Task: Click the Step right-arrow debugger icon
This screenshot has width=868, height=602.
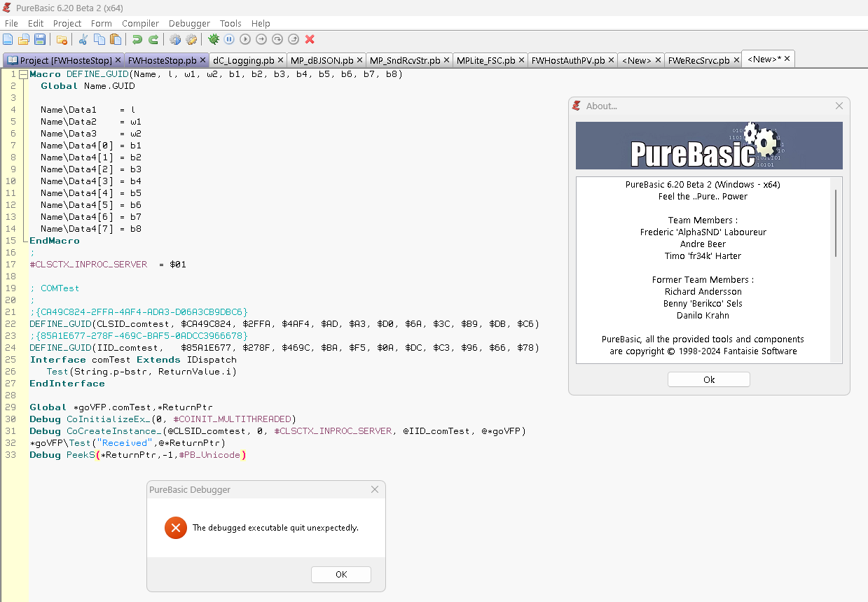Action: pos(261,39)
